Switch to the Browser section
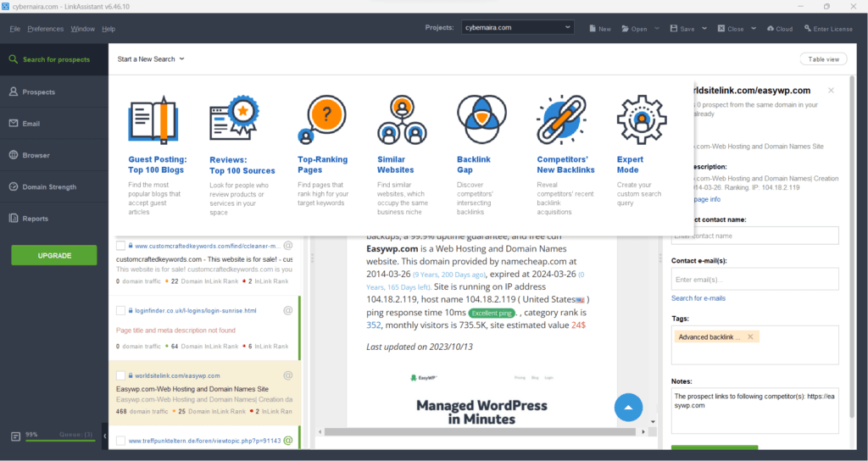The height and width of the screenshot is (461, 868). click(x=54, y=155)
